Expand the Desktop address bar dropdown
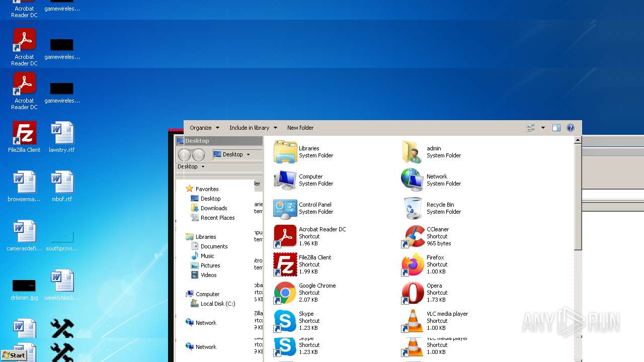Viewport: 644px width, 362px height. (x=248, y=154)
